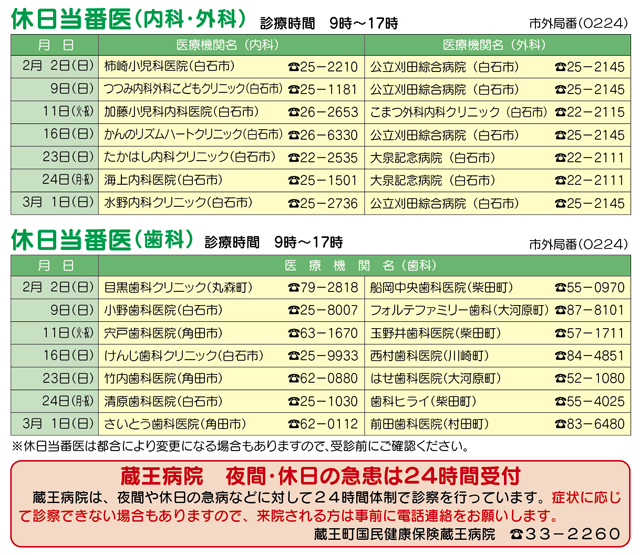Viewport: 640px width, 555px height.
Task: Click the 目黒歯科クリニック(丸森町) entry
Action: click(x=178, y=288)
